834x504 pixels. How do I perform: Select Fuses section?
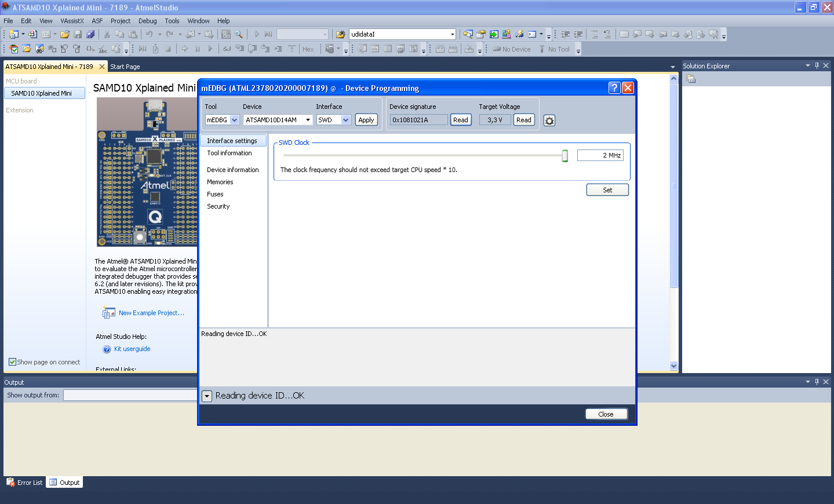point(215,194)
